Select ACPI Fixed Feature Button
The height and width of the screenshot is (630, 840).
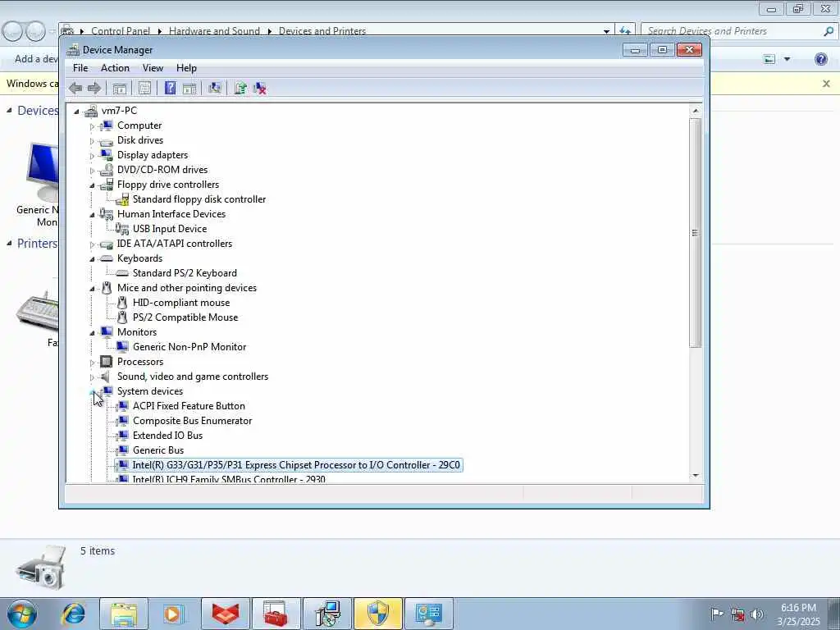(x=189, y=406)
